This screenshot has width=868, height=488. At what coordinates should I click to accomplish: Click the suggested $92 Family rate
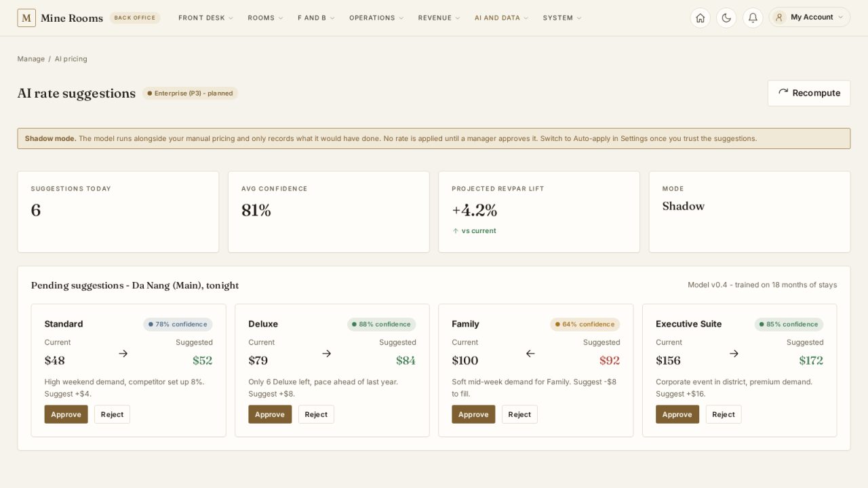click(610, 361)
